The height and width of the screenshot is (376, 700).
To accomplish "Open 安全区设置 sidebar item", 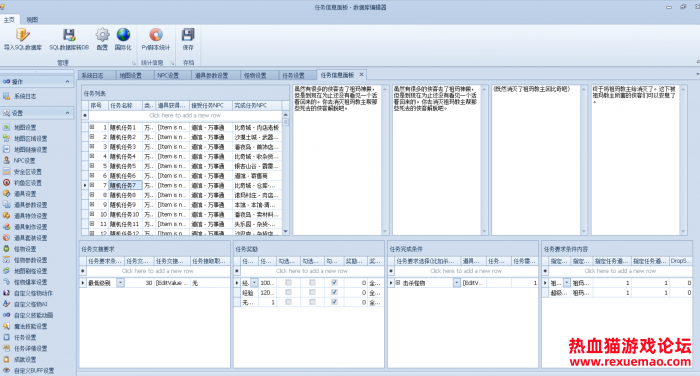I will coord(27,171).
